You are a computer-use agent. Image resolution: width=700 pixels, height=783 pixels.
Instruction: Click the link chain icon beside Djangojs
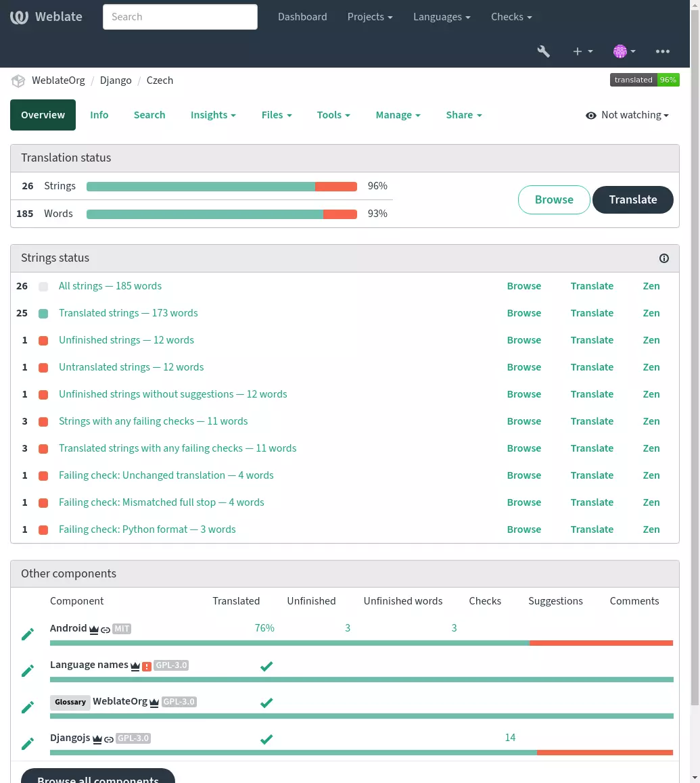pyautogui.click(x=109, y=739)
